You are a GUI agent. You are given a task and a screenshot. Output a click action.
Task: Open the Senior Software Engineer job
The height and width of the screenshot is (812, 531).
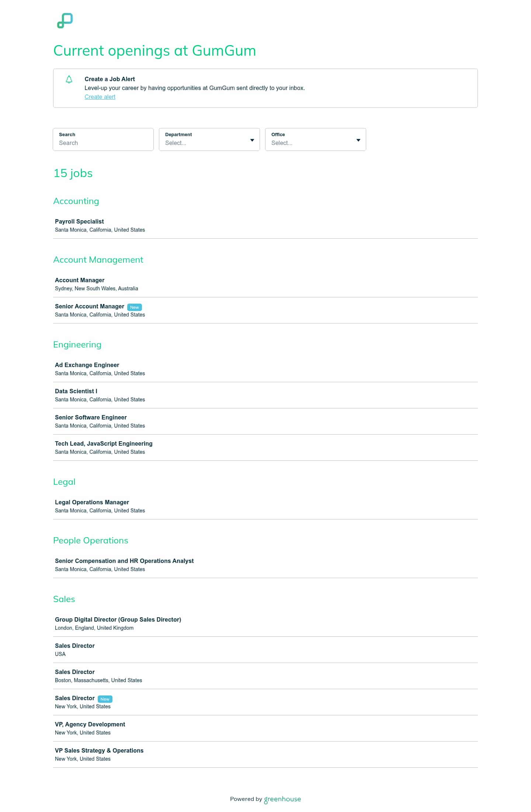coord(265,421)
